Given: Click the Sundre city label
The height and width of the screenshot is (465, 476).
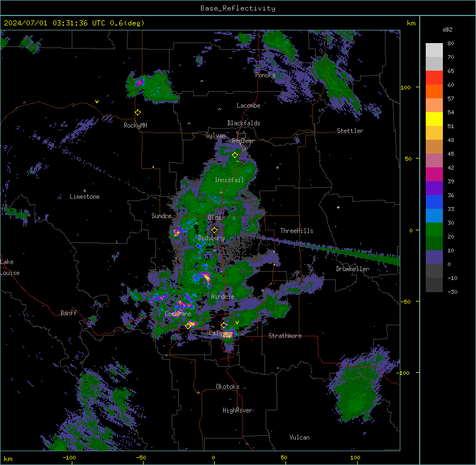Looking at the screenshot, I should point(161,216).
